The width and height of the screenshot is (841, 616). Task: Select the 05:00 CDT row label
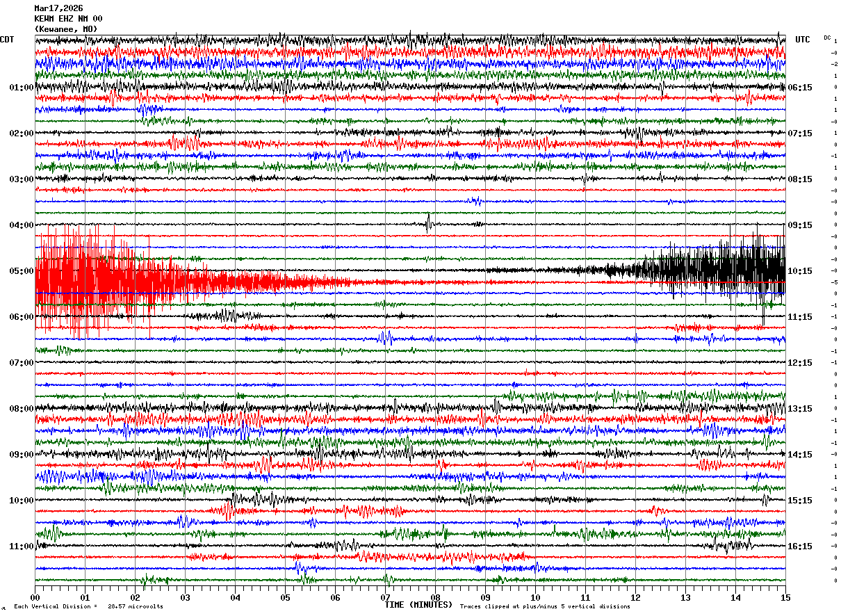[21, 271]
